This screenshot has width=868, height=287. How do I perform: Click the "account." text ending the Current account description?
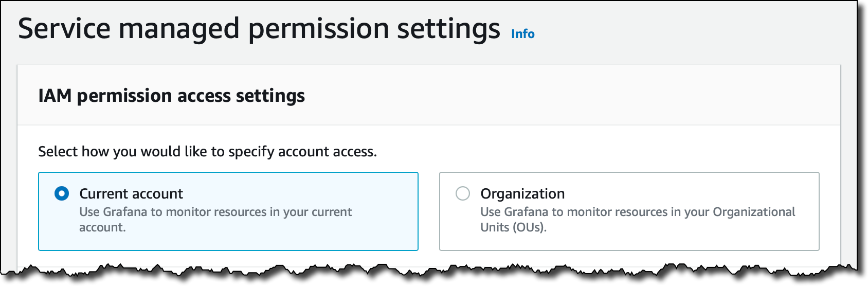[102, 227]
